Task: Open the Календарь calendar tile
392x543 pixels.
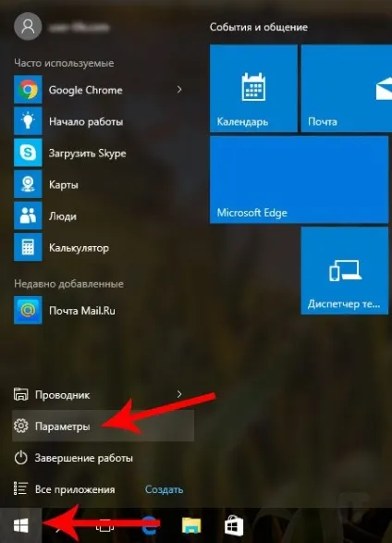Action: coord(253,88)
